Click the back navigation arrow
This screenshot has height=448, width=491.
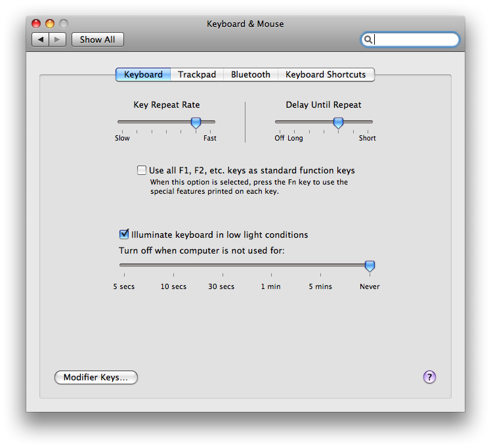point(41,39)
